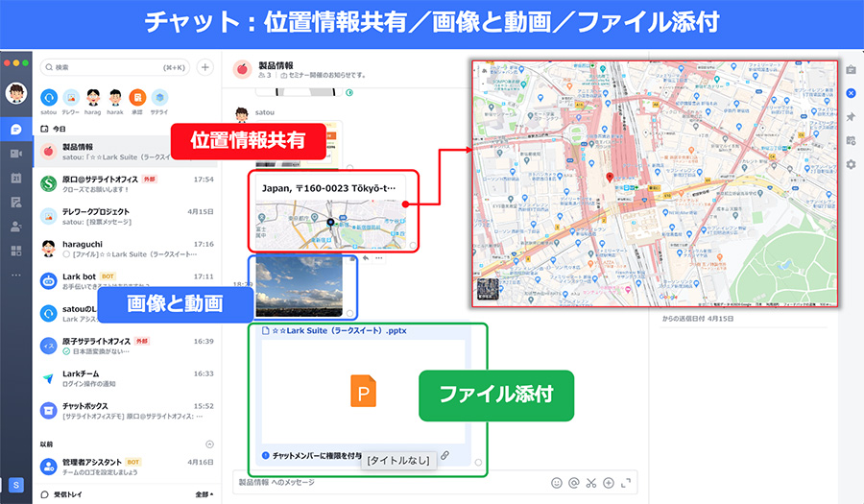The height and width of the screenshot is (504, 864).
Task: Toggle the read-status circle beside the map card
Action: click(413, 246)
